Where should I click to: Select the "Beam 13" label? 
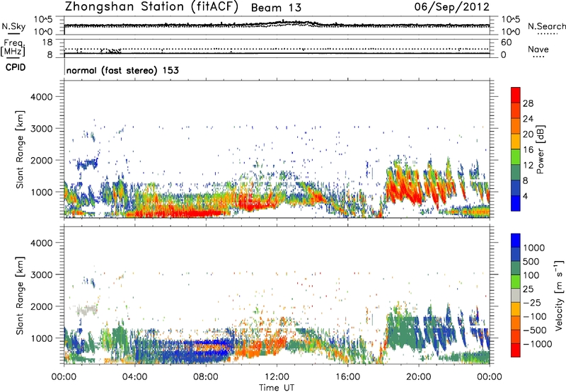(276, 8)
